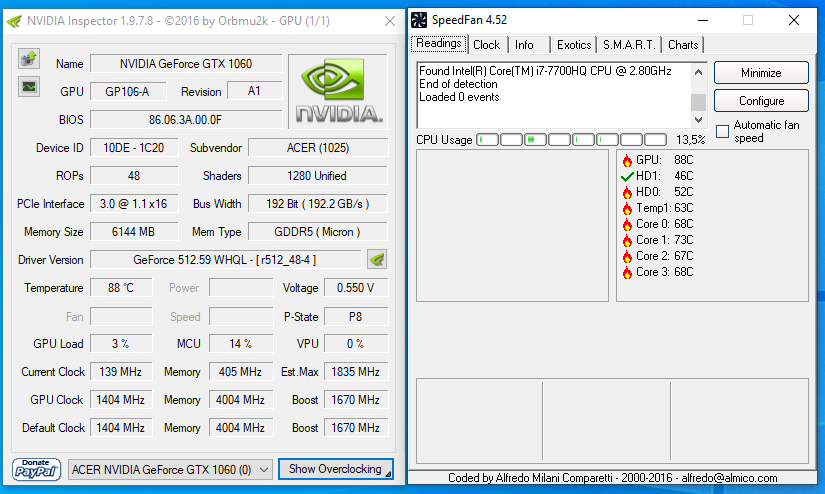Click the P-State value P8
The width and height of the screenshot is (825, 494).
356,317
